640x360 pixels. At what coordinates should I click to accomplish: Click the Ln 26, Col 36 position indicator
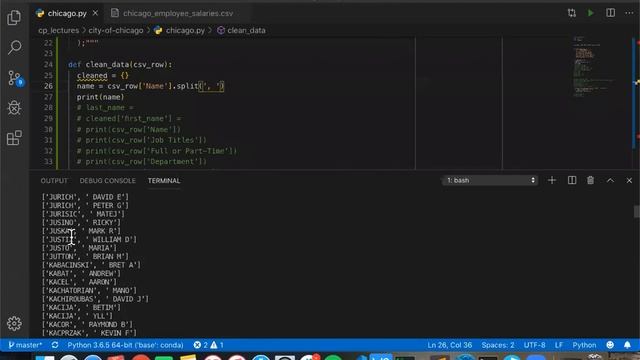tap(449, 345)
